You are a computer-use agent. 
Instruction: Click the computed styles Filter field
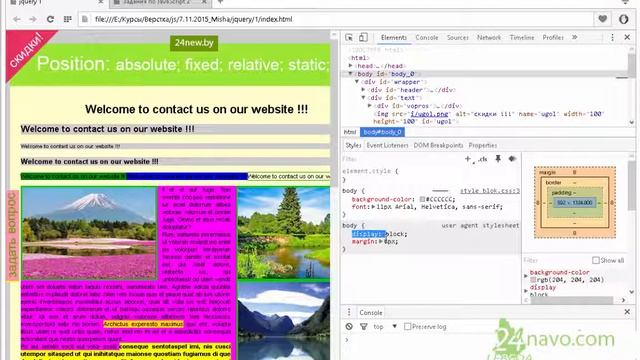[556, 260]
